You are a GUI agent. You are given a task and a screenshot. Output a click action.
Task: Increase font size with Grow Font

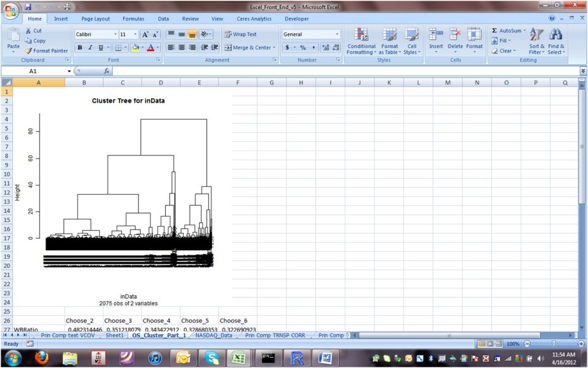pos(145,34)
